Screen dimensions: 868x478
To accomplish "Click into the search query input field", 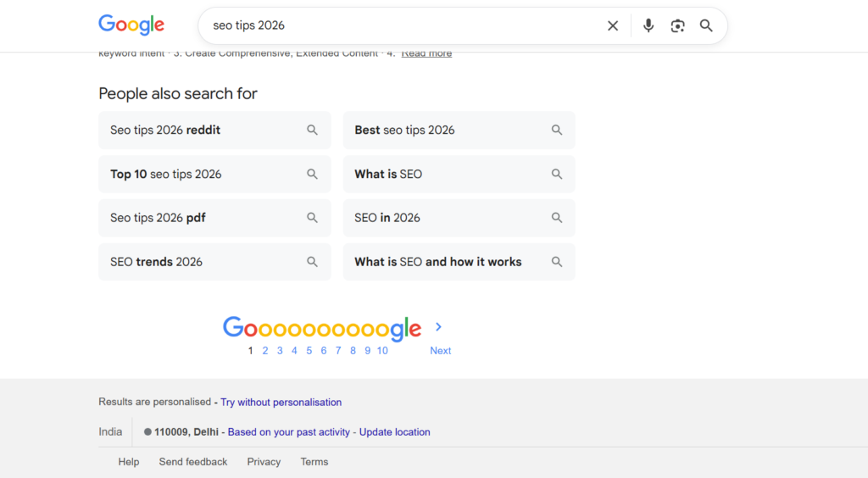I will [398, 25].
